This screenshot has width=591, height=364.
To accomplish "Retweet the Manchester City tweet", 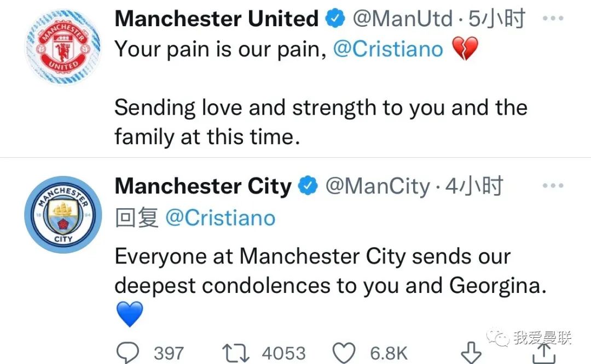I will click(x=235, y=353).
